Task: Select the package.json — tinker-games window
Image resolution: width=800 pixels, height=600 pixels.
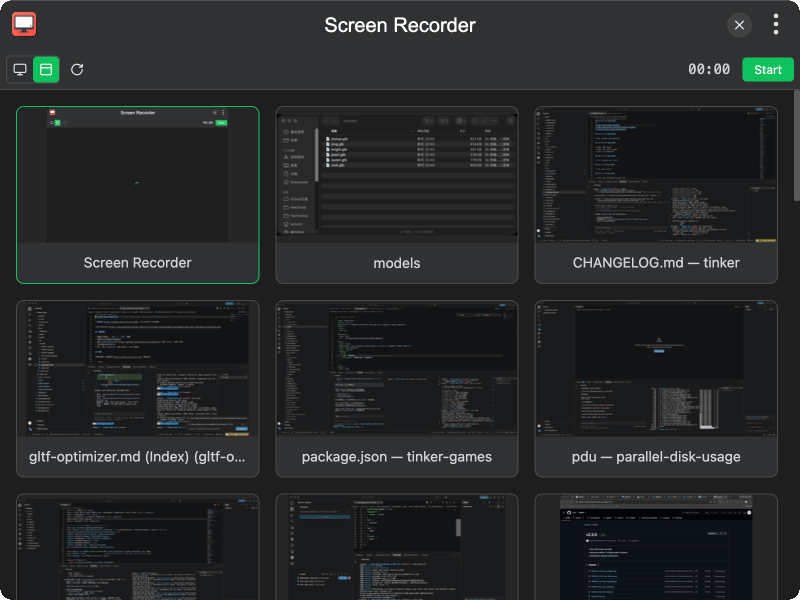Action: (x=397, y=389)
